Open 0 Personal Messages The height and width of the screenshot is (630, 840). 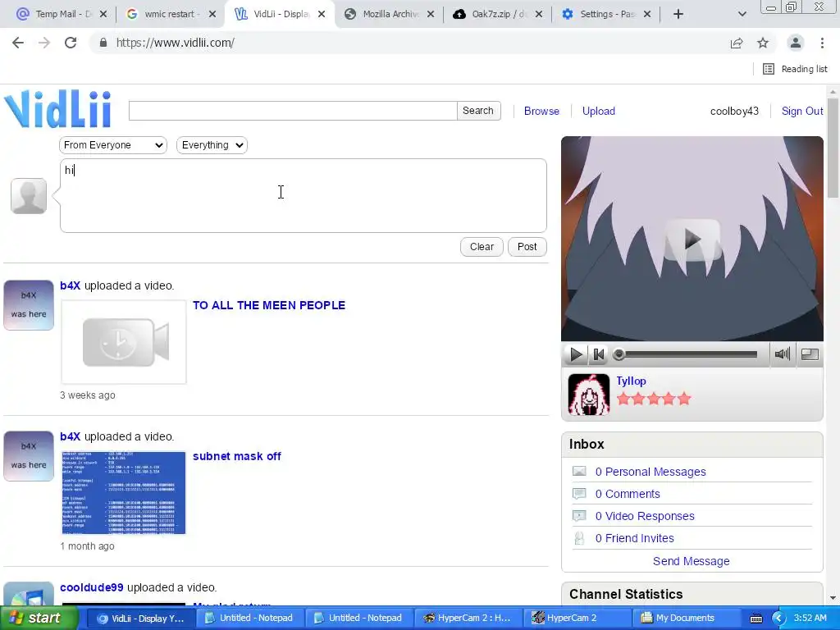pos(651,472)
